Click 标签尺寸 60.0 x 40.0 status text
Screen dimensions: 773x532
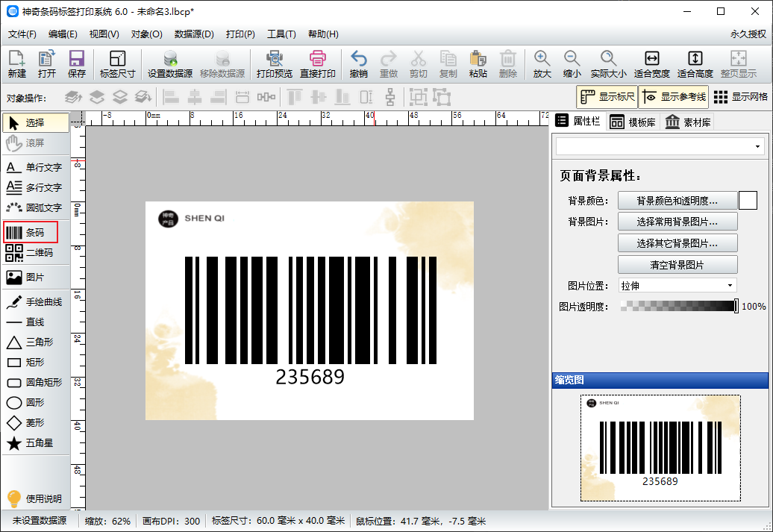pyautogui.click(x=278, y=521)
